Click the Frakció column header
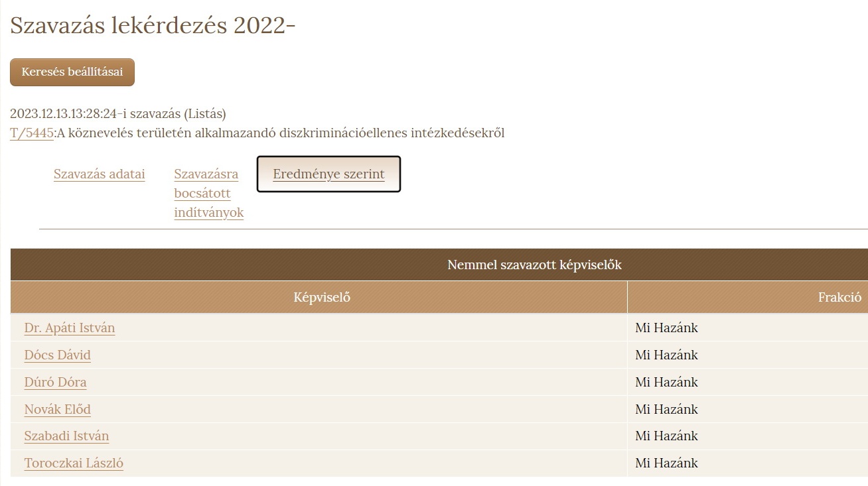The image size is (868, 486). (x=748, y=298)
